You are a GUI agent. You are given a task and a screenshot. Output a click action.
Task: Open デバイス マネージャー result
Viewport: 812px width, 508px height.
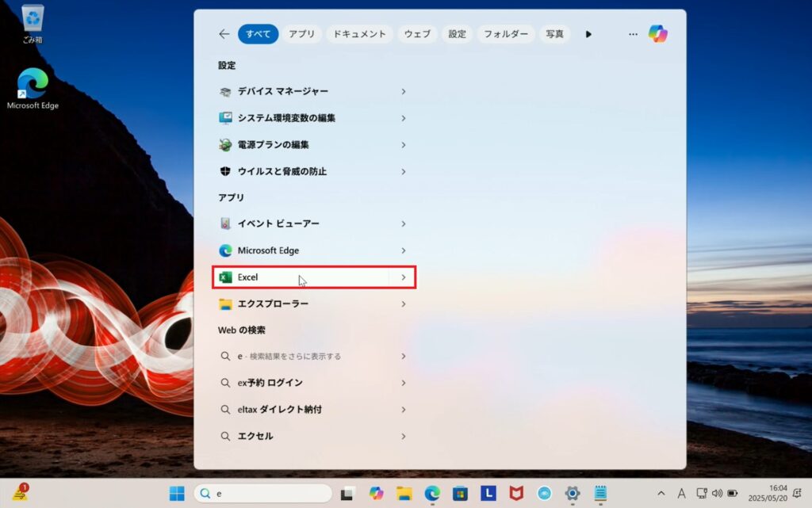point(314,92)
